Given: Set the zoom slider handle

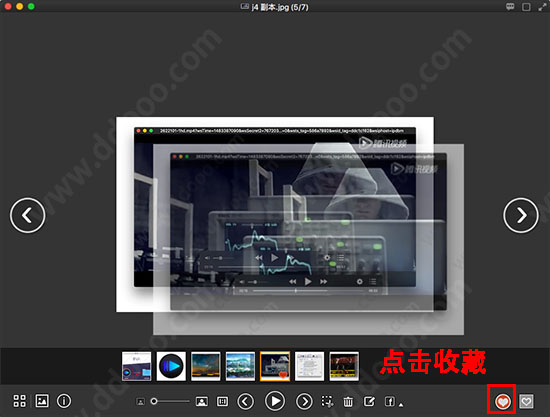Looking at the screenshot, I should (x=154, y=401).
